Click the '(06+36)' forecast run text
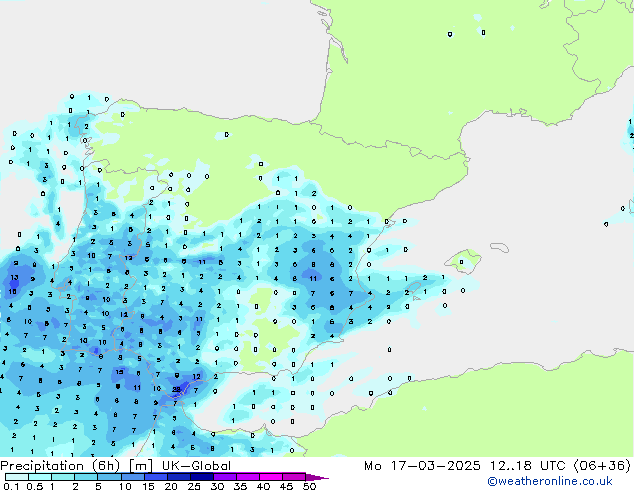The width and height of the screenshot is (634, 490). (602, 466)
